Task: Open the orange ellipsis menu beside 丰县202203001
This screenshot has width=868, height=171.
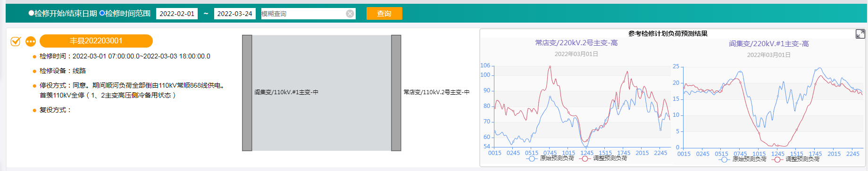Action: (31, 41)
